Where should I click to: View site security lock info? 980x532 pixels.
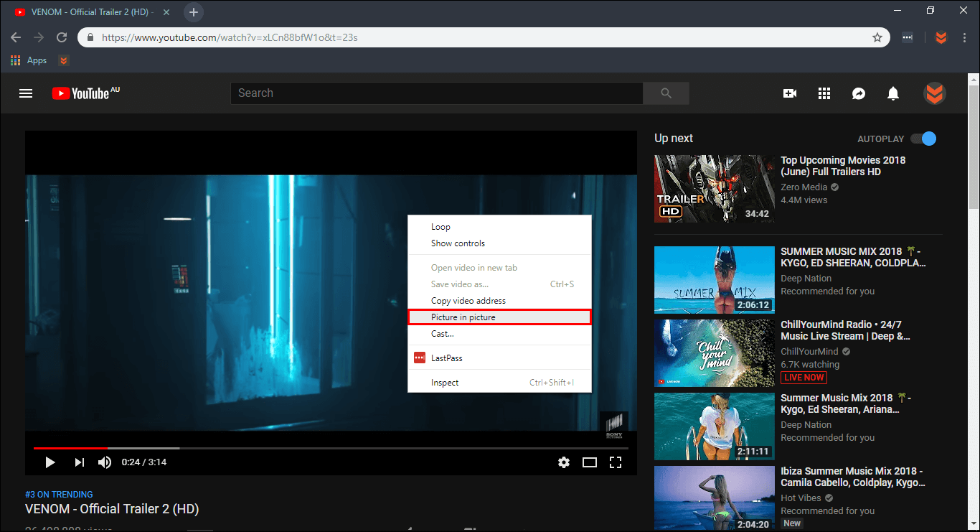point(90,37)
